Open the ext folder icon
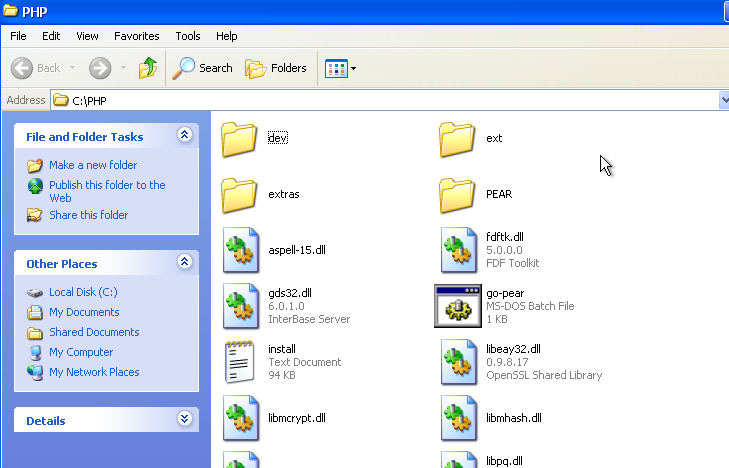 point(458,139)
